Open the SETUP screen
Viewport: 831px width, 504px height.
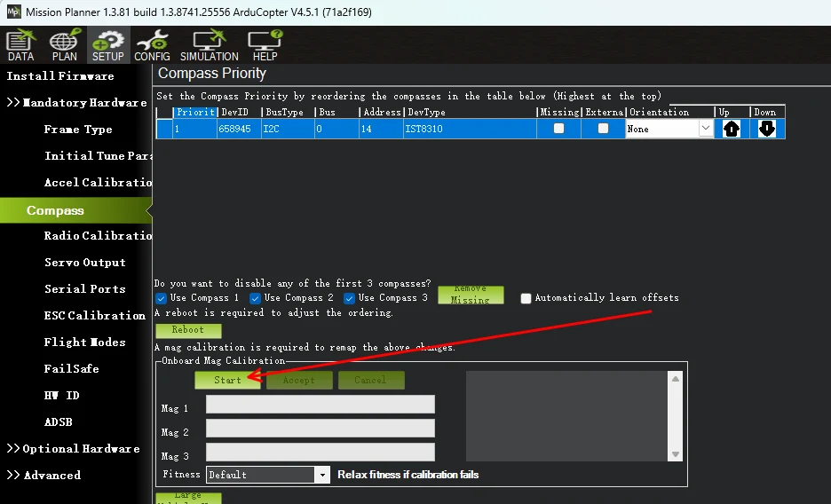[x=108, y=45]
